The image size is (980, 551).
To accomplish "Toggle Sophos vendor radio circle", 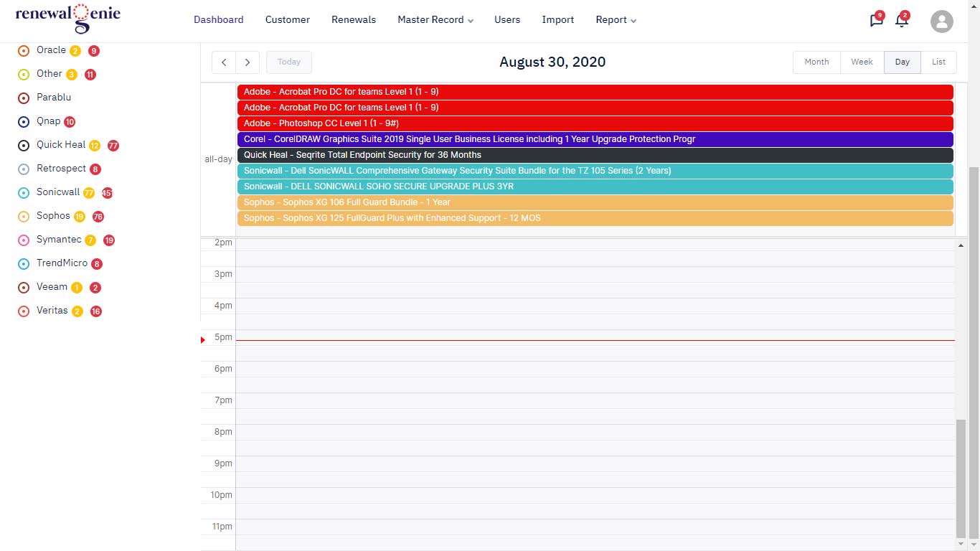I will tap(23, 217).
